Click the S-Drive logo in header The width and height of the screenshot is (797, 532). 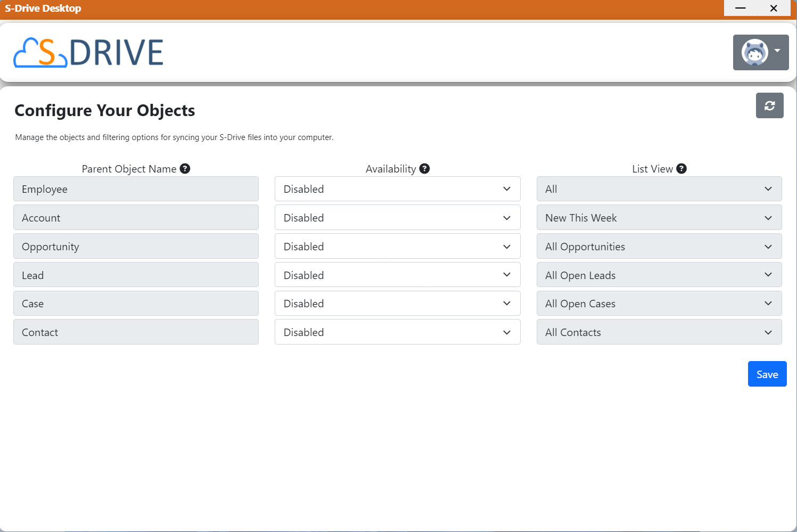88,52
